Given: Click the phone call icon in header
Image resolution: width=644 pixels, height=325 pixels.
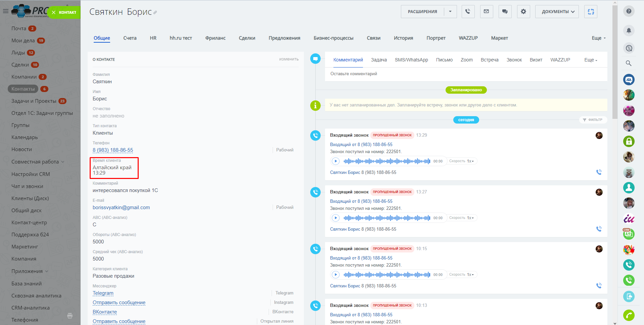Looking at the screenshot, I should tap(468, 12).
